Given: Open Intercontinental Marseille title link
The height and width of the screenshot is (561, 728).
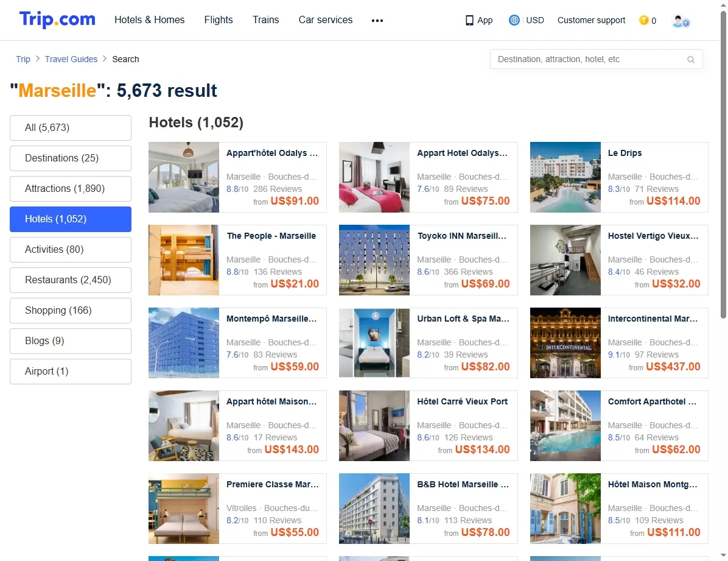Looking at the screenshot, I should [653, 319].
